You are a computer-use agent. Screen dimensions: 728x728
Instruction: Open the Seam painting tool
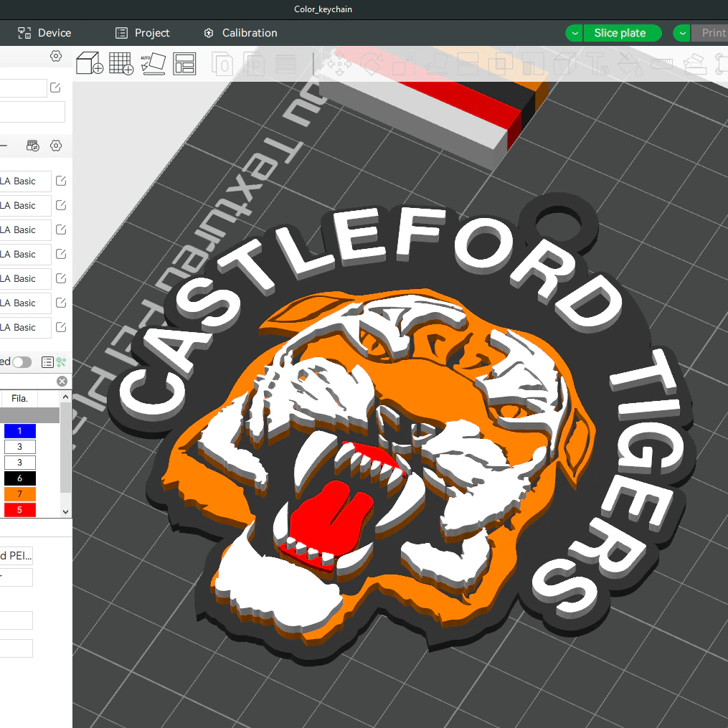click(565, 64)
